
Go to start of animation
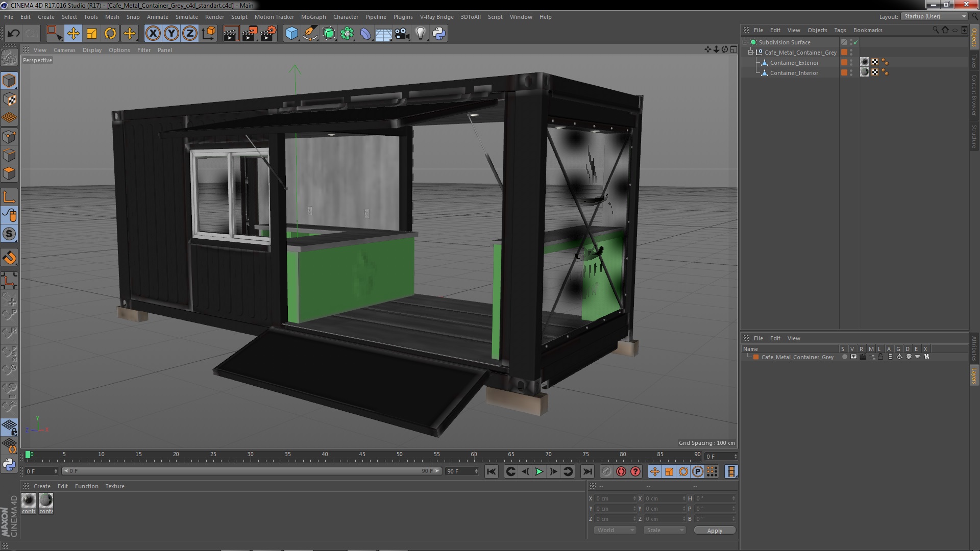coord(491,472)
